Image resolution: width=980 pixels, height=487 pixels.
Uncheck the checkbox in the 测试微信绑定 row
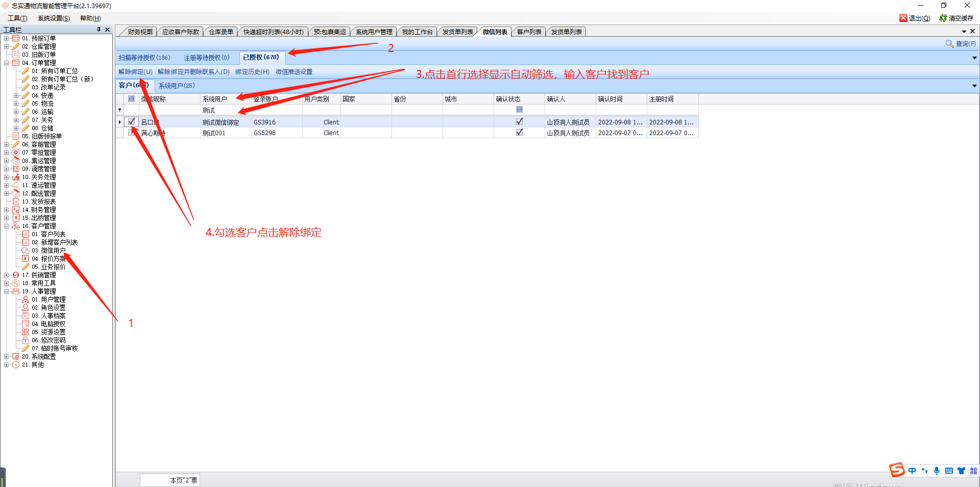pyautogui.click(x=132, y=122)
